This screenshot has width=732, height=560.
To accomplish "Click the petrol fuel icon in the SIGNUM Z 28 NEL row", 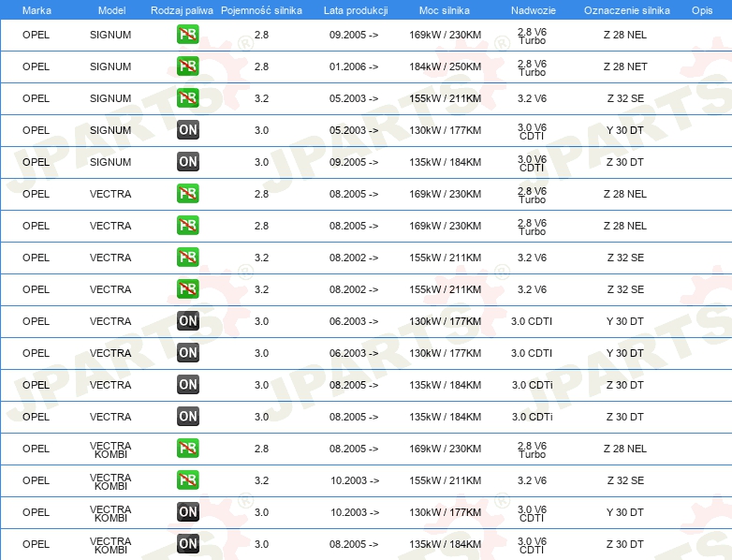I will coord(187,35).
